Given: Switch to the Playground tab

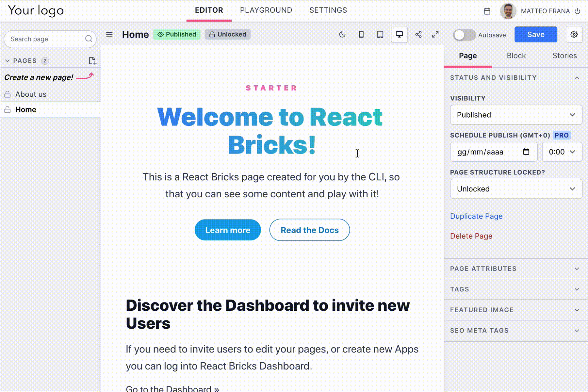Looking at the screenshot, I should point(266,10).
